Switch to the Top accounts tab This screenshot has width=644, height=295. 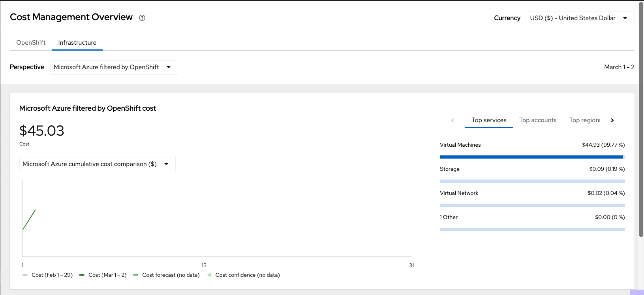click(538, 120)
